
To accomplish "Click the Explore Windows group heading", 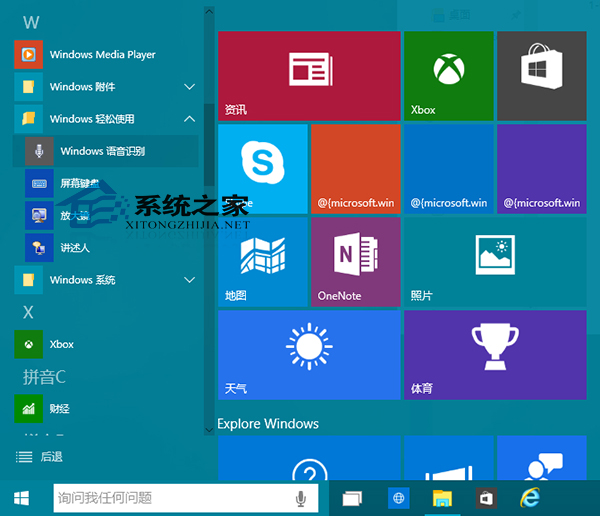I will click(x=268, y=424).
